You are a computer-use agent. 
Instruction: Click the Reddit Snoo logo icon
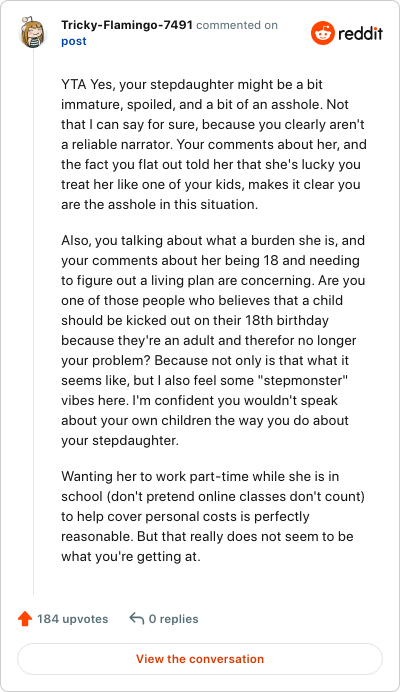[x=322, y=33]
